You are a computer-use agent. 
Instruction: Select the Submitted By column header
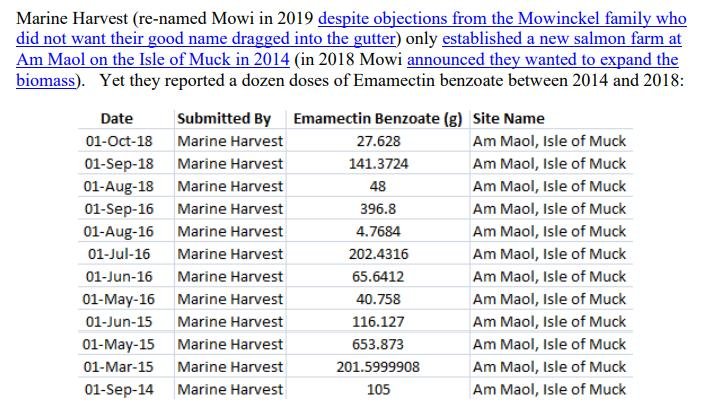(x=224, y=118)
